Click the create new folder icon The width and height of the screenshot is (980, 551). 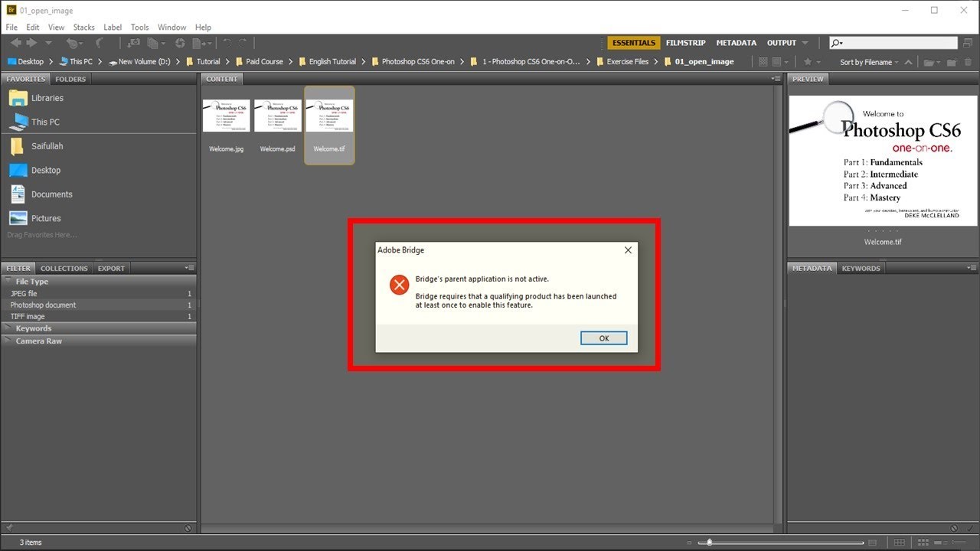coord(951,62)
